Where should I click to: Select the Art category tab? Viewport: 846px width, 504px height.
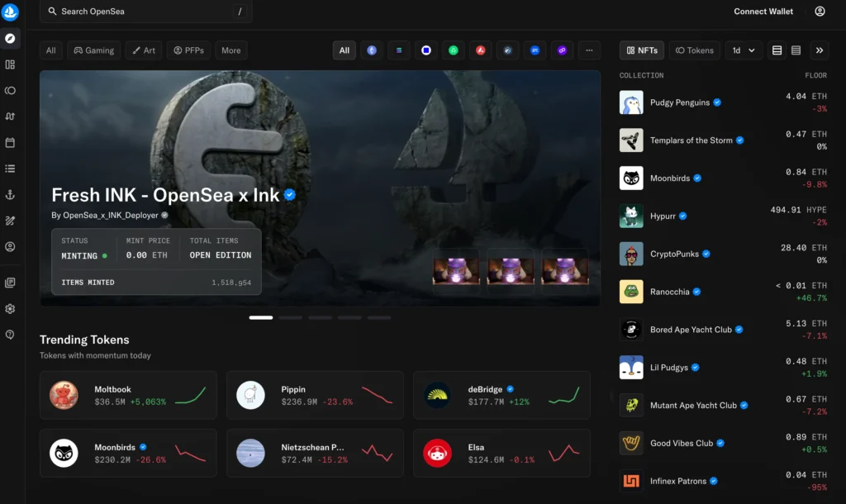144,50
